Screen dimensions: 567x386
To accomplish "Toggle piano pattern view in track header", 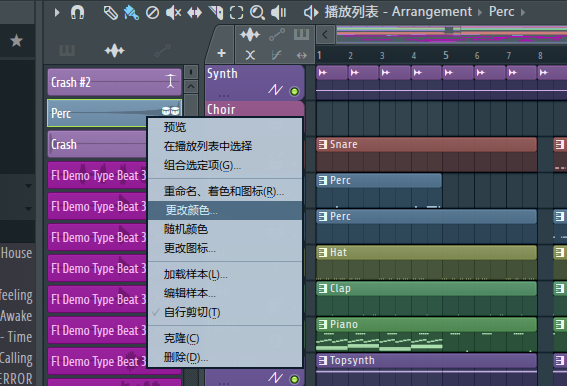I will click(x=301, y=35).
